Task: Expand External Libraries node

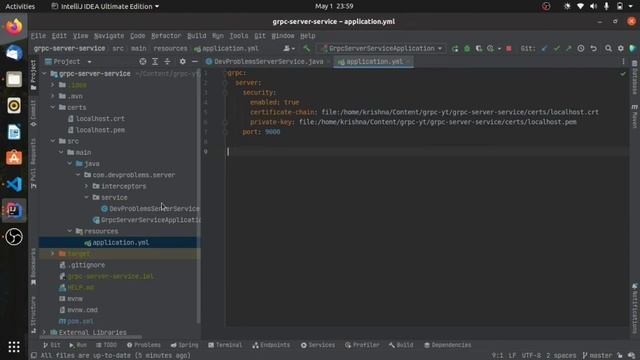Action: pyautogui.click(x=44, y=332)
